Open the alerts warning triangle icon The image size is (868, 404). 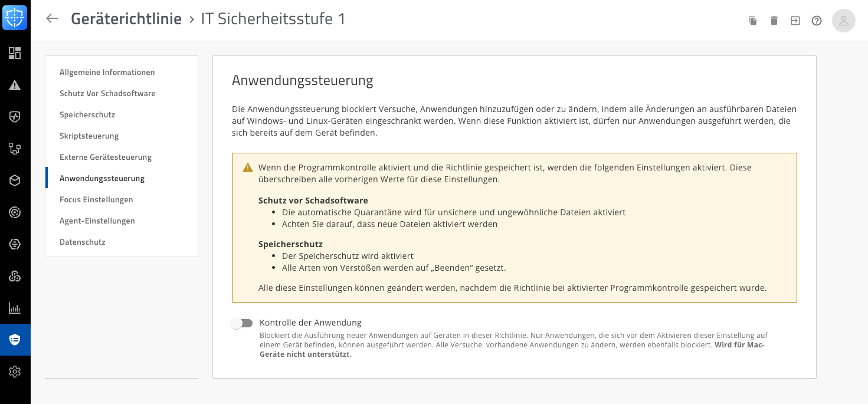(x=15, y=85)
